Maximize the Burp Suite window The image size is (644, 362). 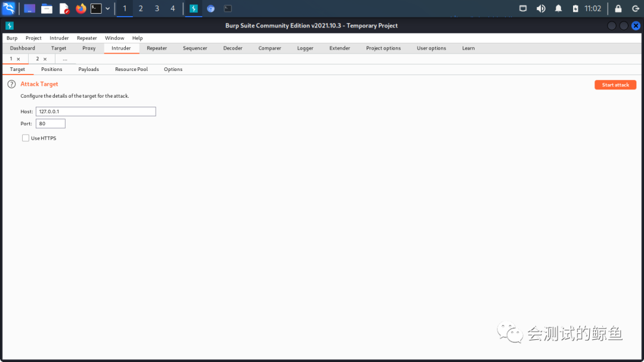pos(624,26)
